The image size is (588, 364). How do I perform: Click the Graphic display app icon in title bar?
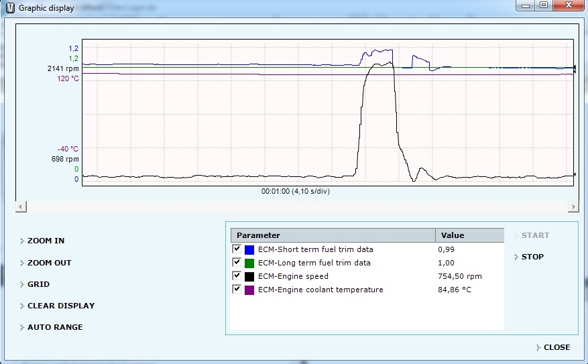[9, 8]
